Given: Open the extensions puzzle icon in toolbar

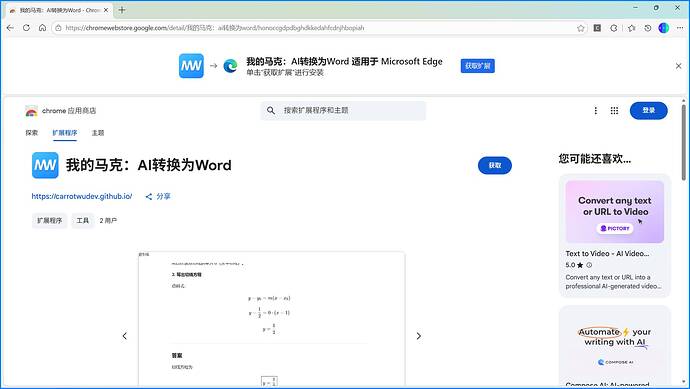Looking at the screenshot, I should (x=614, y=28).
